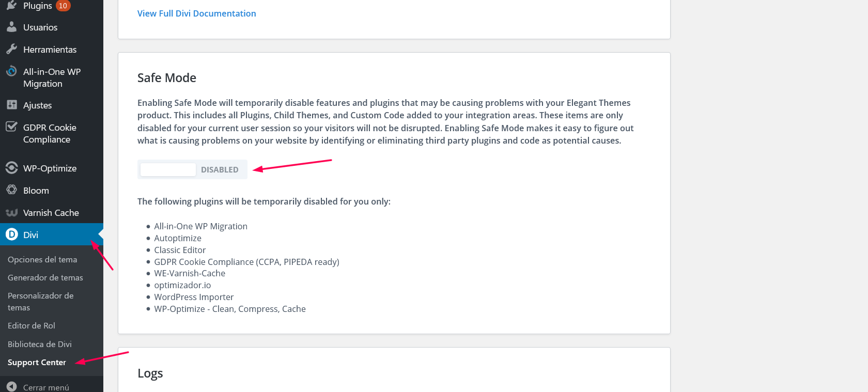868x392 pixels.
Task: Click the Herramientas wrench icon
Action: (x=11, y=49)
